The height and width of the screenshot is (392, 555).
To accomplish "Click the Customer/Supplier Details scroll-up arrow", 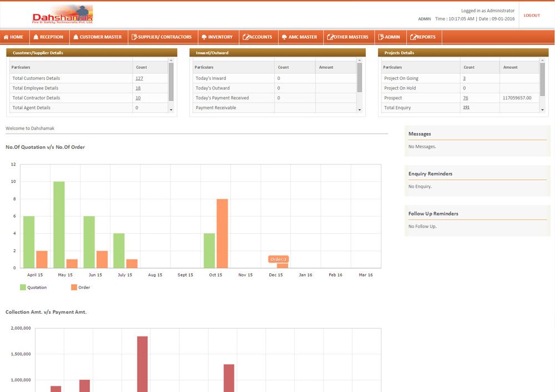I will [171, 61].
